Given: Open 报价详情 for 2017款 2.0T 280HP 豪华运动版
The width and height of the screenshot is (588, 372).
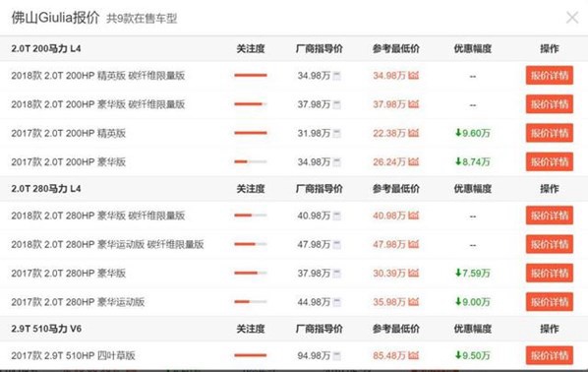Looking at the screenshot, I should click(550, 302).
